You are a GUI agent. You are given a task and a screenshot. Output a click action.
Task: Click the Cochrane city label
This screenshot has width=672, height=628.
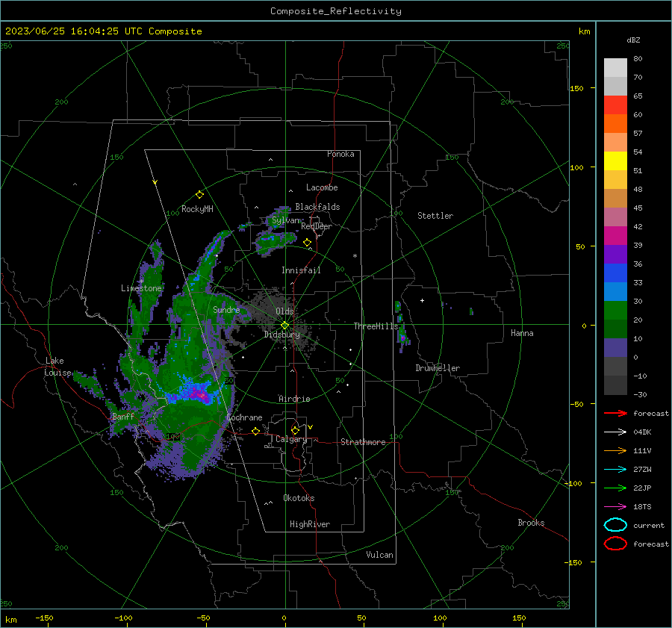(x=244, y=417)
